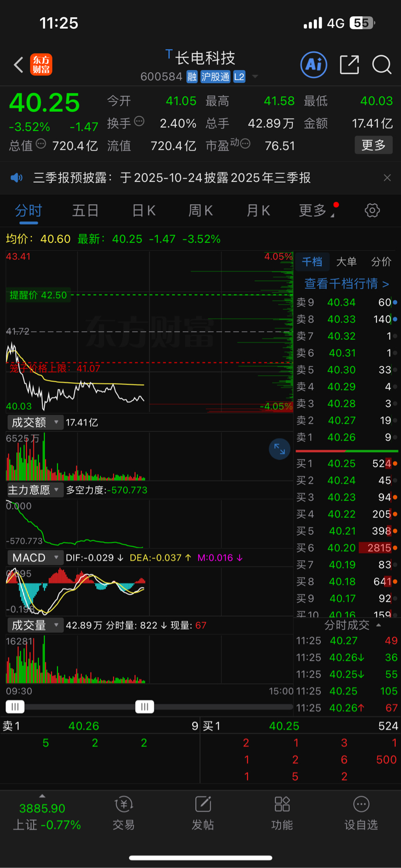
Task: Select the 卖9 40.34 row
Action: [347, 302]
